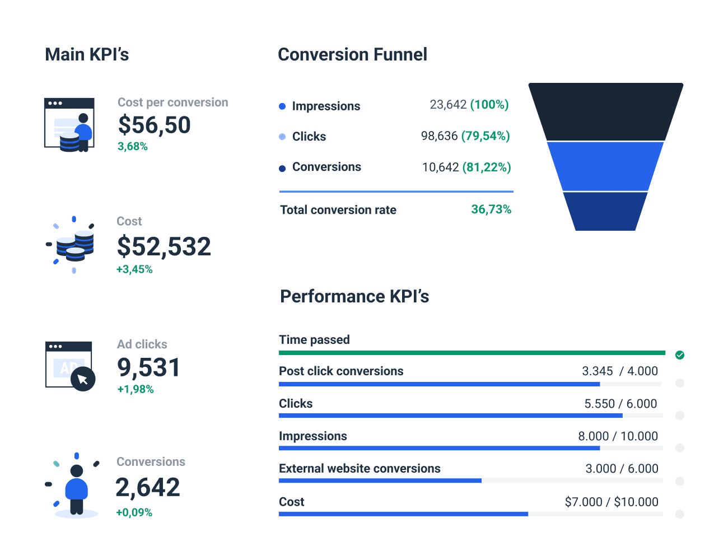The width and height of the screenshot is (728, 560).
Task: Expand the Post click conversions row
Action: click(x=341, y=371)
